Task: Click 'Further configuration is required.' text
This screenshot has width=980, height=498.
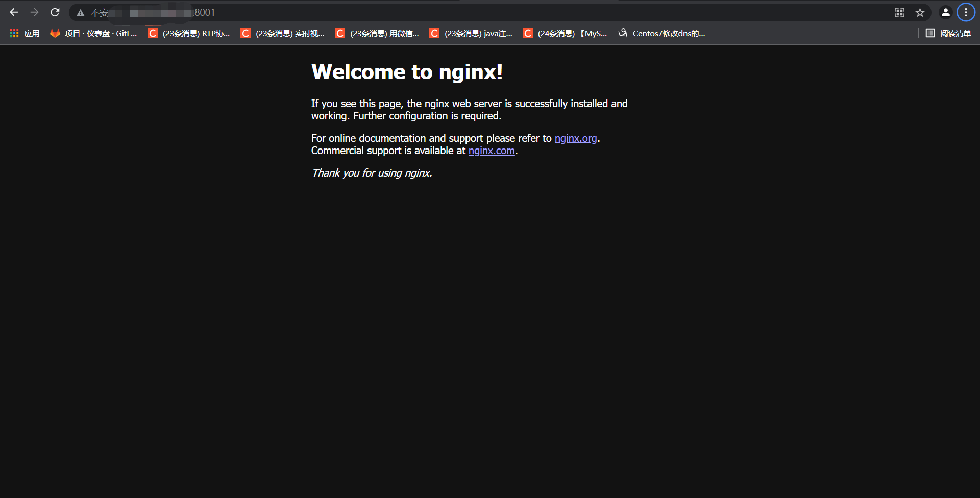Action: tap(427, 116)
